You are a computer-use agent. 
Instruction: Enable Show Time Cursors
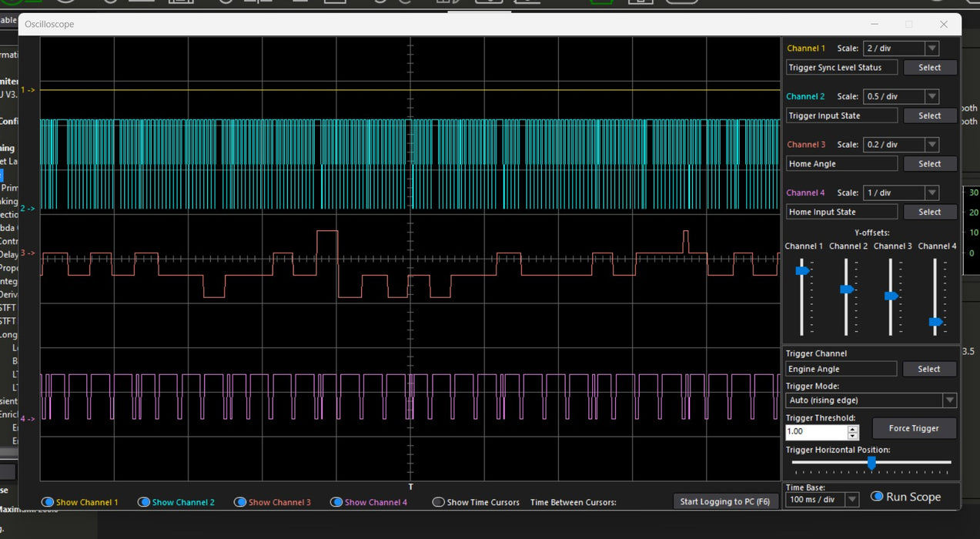point(439,502)
